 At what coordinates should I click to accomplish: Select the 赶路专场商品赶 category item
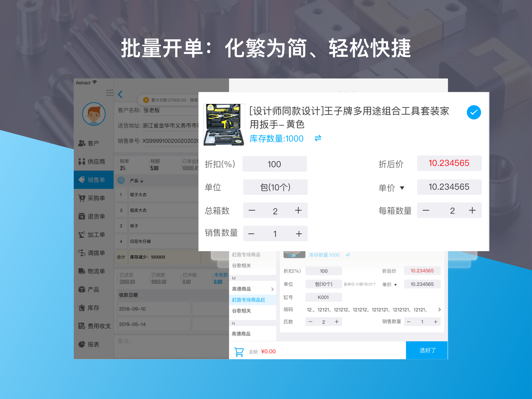click(249, 300)
